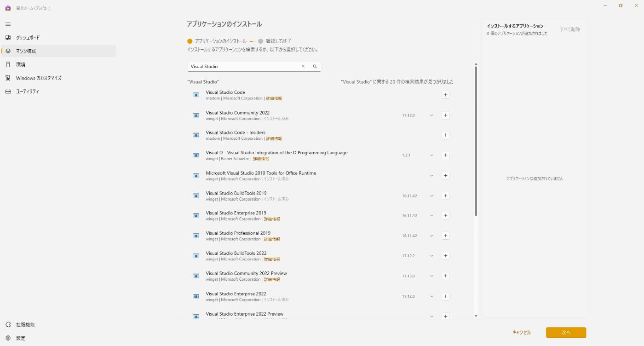Click the results list scrollbar thumb
The image size is (644, 346).
pyautogui.click(x=476, y=141)
